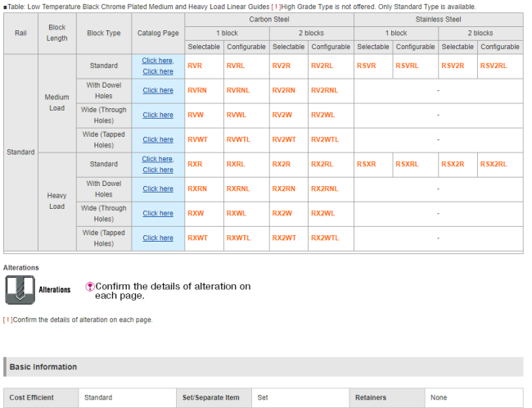Click the RX2WTL part number link
The width and height of the screenshot is (532, 408).
pos(325,238)
